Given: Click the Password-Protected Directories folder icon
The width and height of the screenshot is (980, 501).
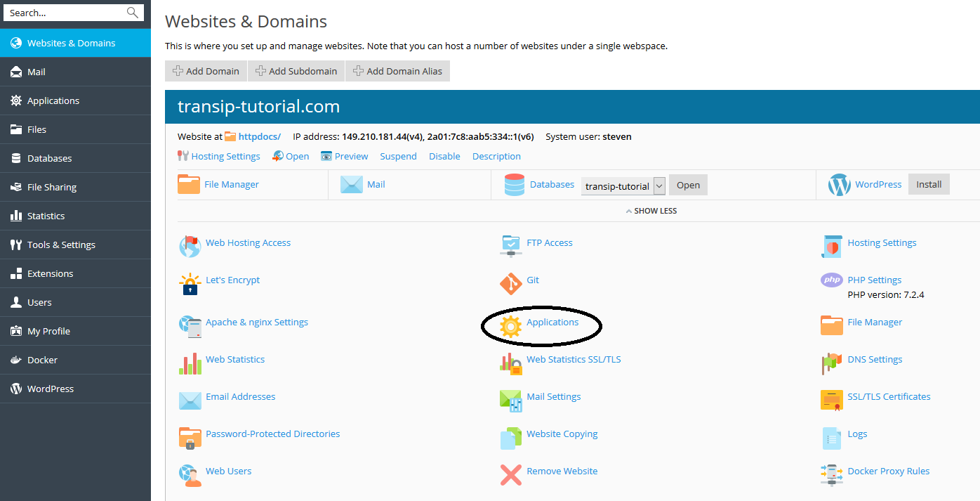Looking at the screenshot, I should (190, 438).
